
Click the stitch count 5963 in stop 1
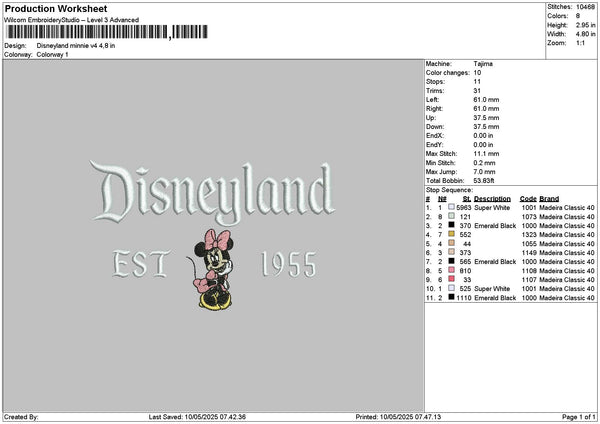pos(464,208)
